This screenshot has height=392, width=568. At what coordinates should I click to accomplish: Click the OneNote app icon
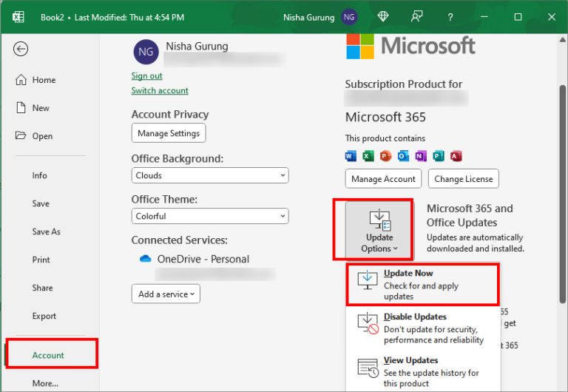pyautogui.click(x=421, y=156)
